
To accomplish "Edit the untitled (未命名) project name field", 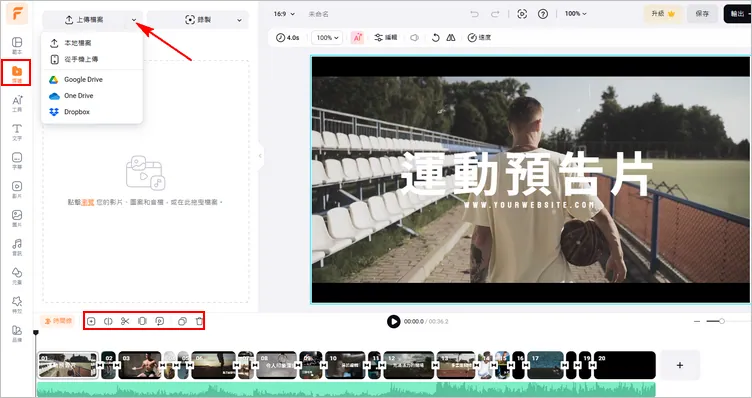I will 318,14.
